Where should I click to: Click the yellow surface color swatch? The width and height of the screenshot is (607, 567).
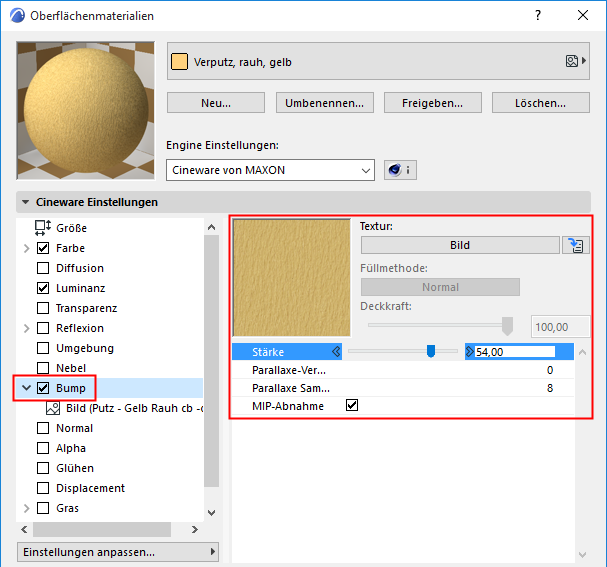(x=179, y=62)
